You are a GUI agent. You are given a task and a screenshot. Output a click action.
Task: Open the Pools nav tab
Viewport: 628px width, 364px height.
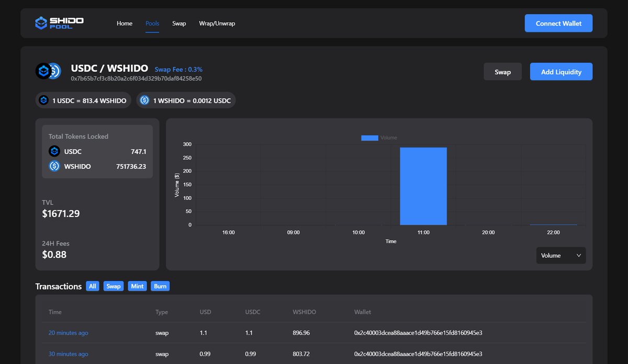point(152,24)
